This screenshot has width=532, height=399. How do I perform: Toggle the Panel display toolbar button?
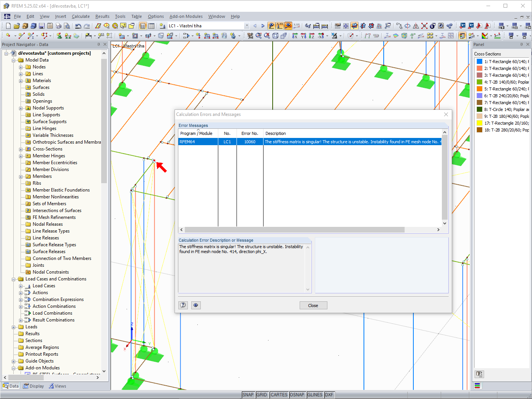[x=462, y=36]
